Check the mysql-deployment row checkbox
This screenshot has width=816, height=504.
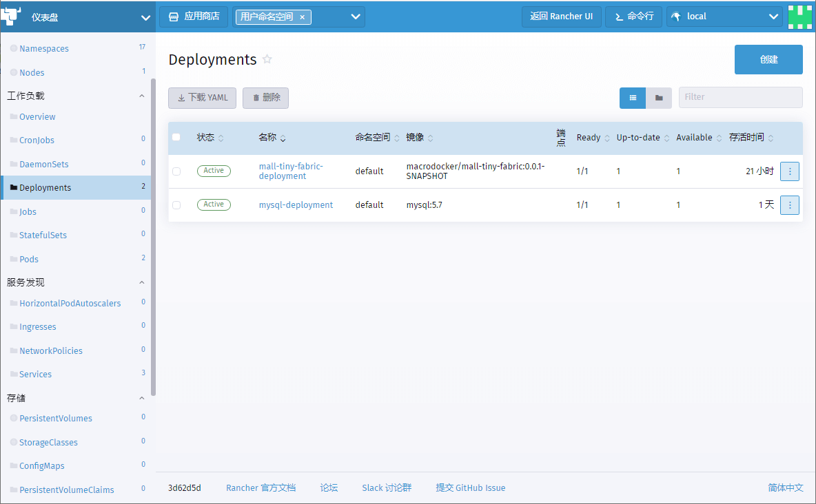pyautogui.click(x=176, y=205)
